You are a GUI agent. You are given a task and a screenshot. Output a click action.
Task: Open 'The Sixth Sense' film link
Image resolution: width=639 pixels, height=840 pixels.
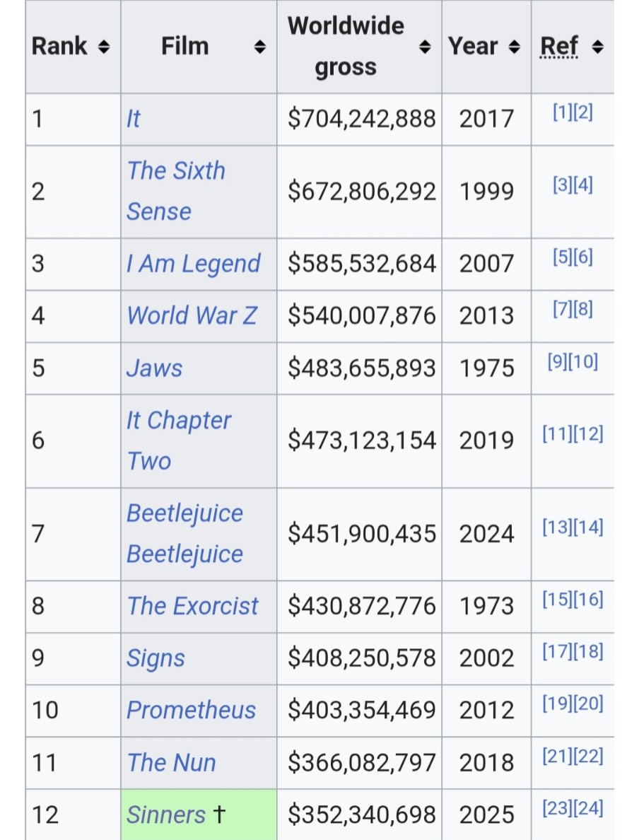pos(176,191)
